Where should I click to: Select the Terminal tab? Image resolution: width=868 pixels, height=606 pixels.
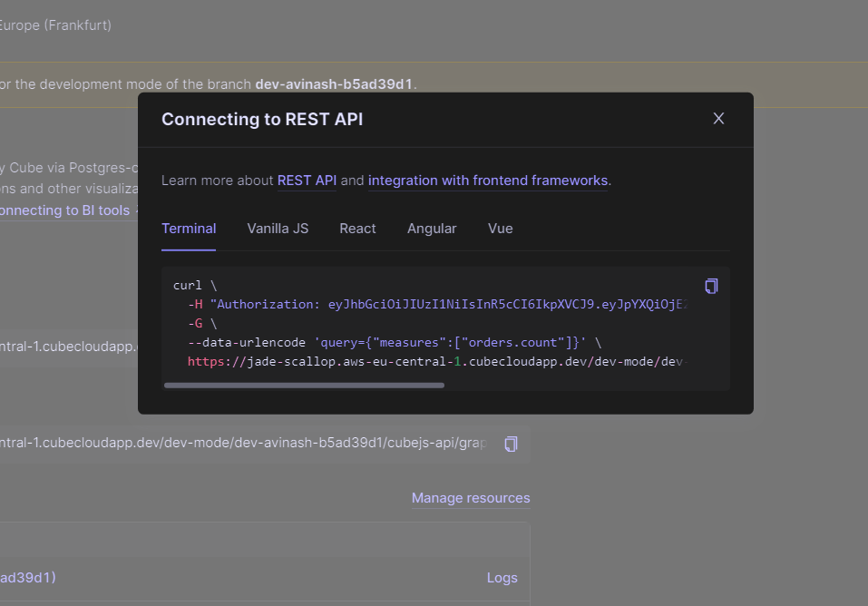coord(188,229)
